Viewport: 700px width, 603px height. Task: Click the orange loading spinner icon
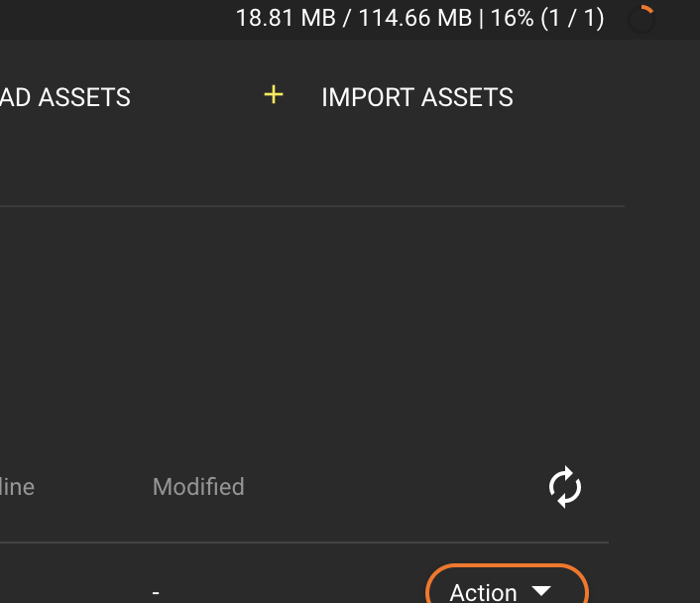pos(642,19)
